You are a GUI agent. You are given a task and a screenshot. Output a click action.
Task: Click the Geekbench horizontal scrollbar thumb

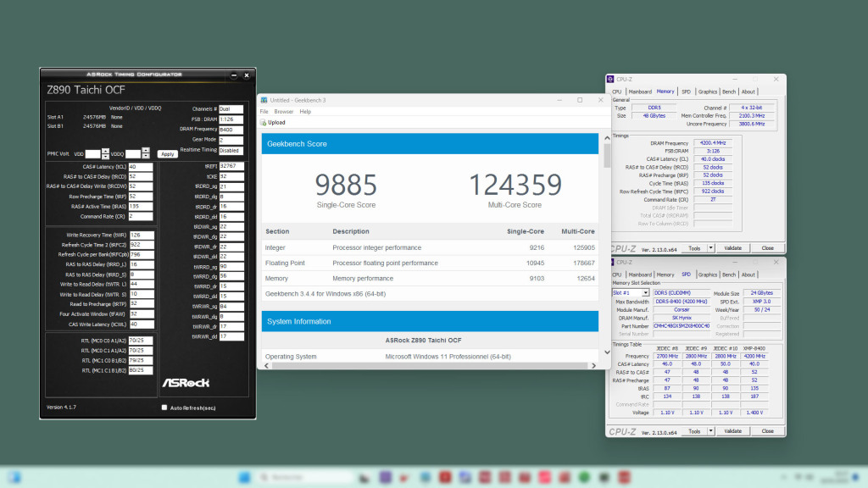430,366
